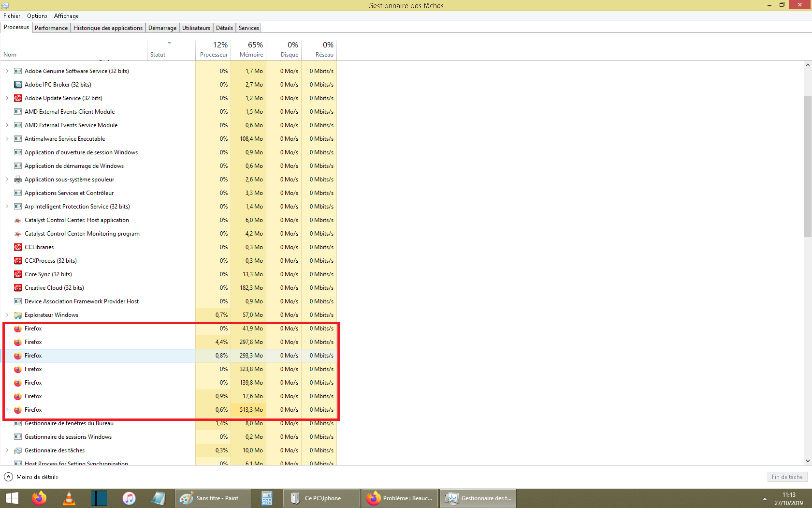
Task: Switch to Problème : Beauc... Firefox window
Action: pos(400,498)
